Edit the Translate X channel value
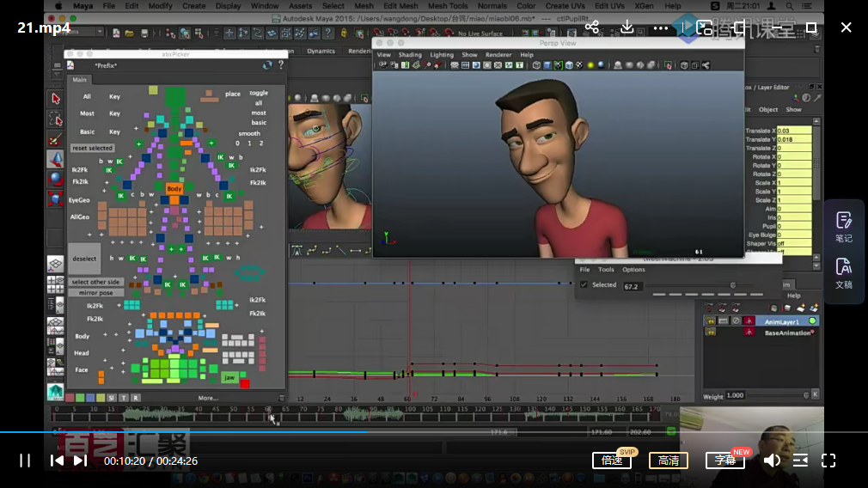Viewport: 868px width, 488px height. (x=793, y=131)
